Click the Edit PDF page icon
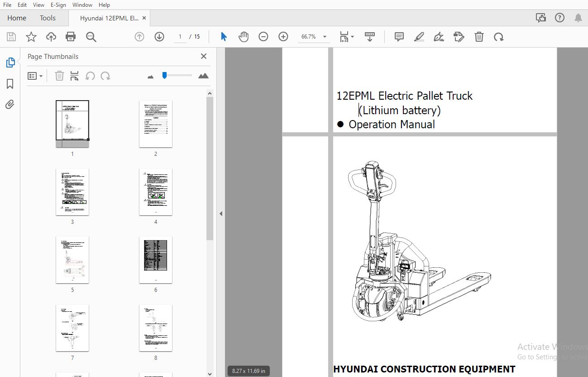The image size is (588, 377). [x=459, y=37]
